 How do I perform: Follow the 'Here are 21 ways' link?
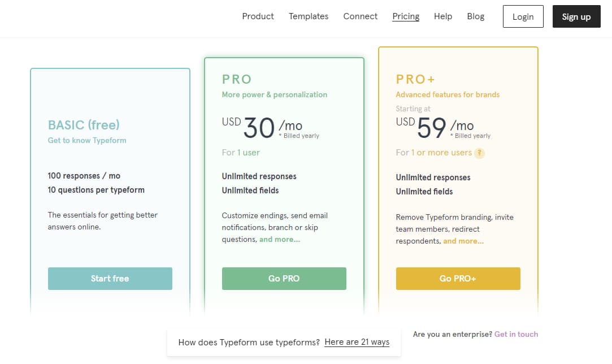tap(357, 342)
